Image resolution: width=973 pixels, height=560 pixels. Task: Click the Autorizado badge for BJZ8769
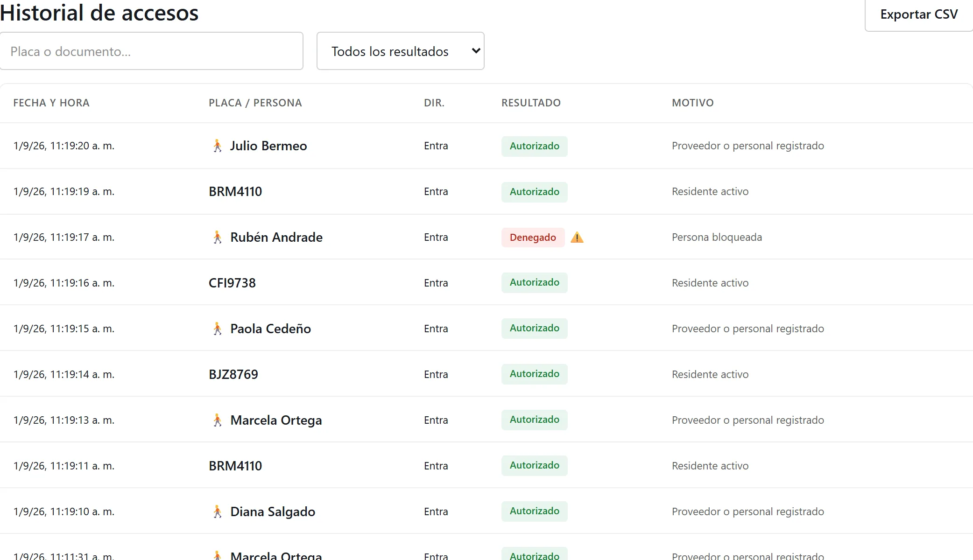pyautogui.click(x=535, y=374)
